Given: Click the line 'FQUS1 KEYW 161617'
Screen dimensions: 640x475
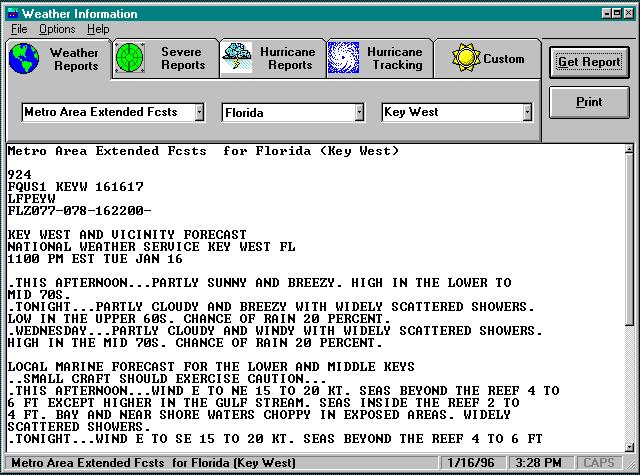Looking at the screenshot, I should (x=76, y=187).
